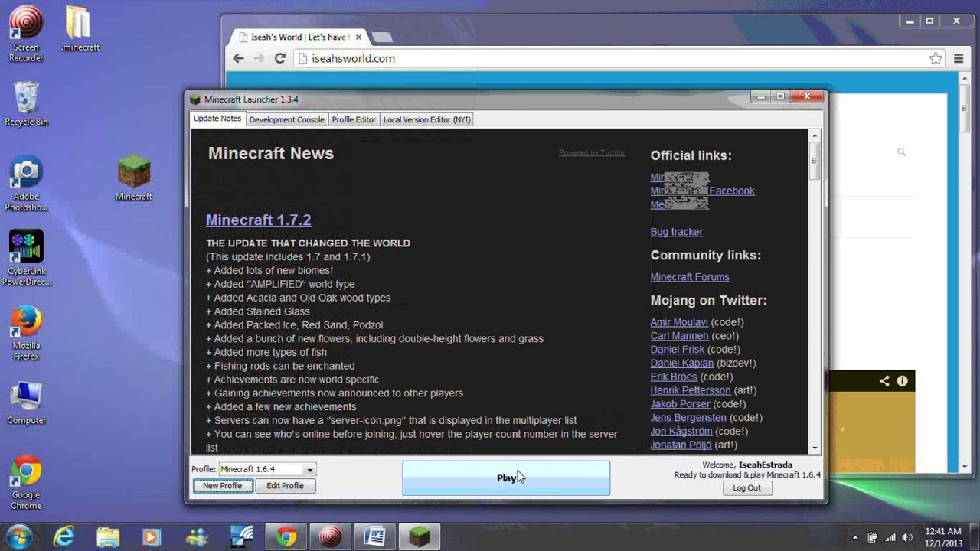Open the Profile Editor tab
Viewport: 980px width, 551px height.
[354, 119]
